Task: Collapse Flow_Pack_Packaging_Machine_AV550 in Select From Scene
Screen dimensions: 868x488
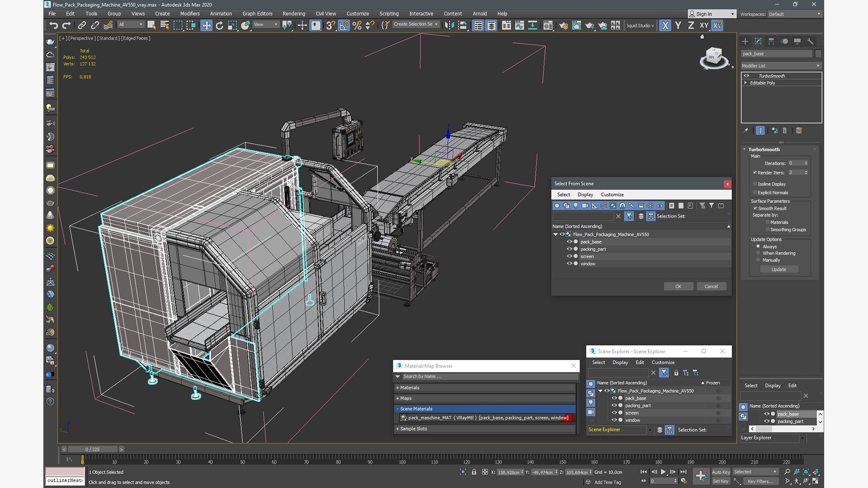Action: click(556, 235)
